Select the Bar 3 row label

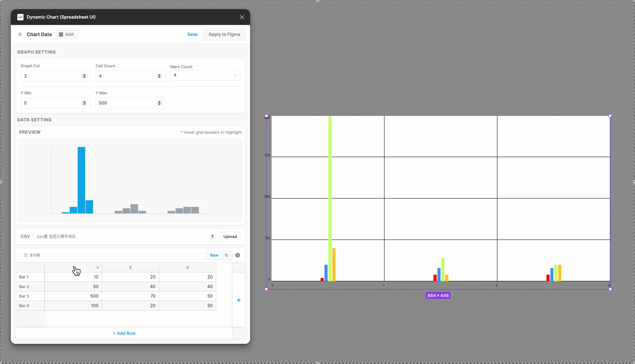[30, 296]
